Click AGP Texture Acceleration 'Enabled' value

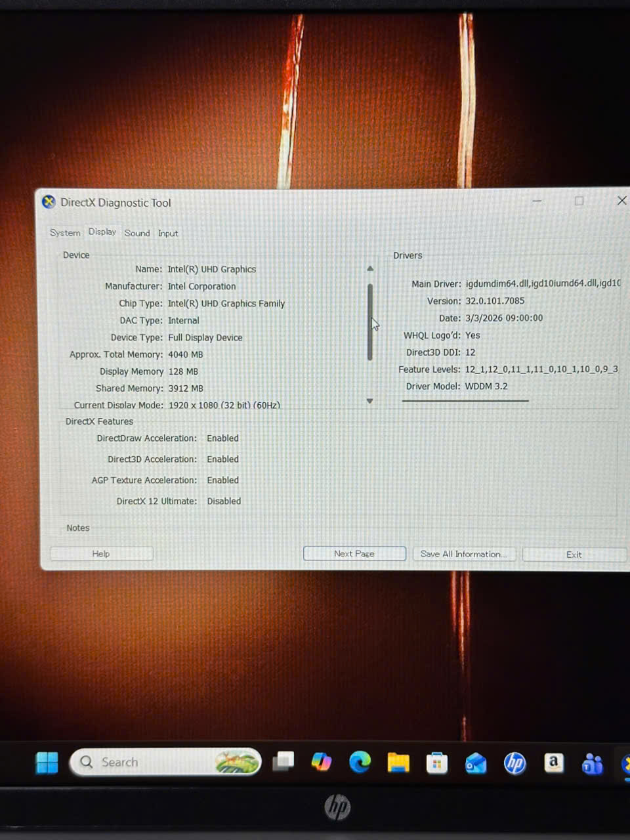223,480
